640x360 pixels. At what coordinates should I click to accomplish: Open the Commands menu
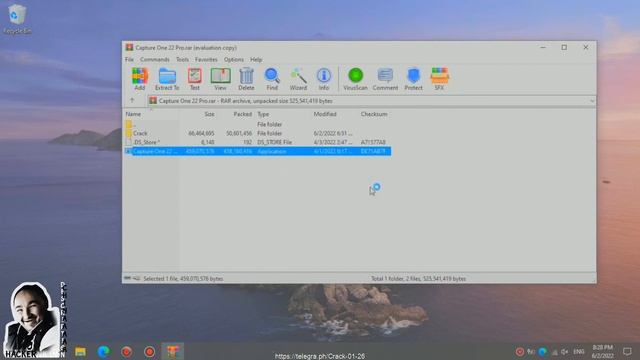click(x=155, y=60)
